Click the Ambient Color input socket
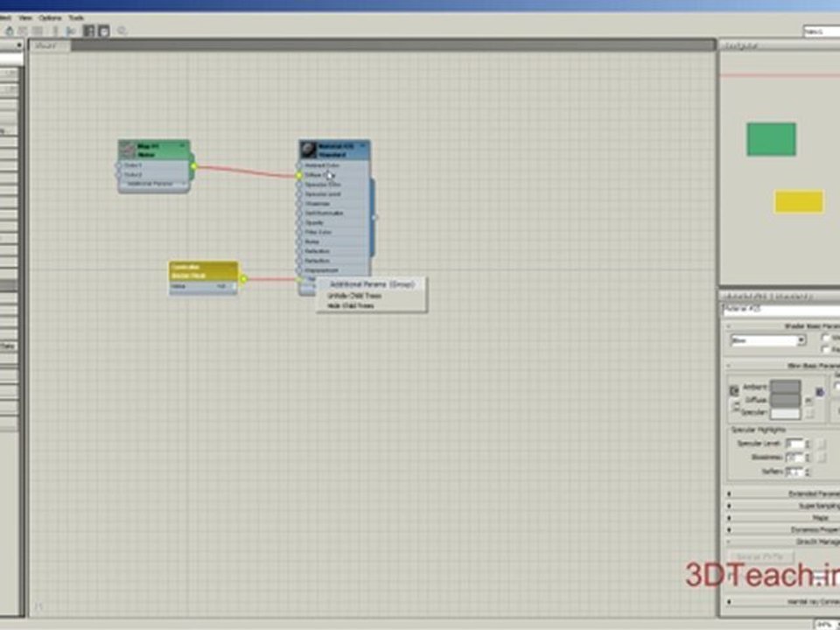The width and height of the screenshot is (840, 630). click(x=299, y=165)
